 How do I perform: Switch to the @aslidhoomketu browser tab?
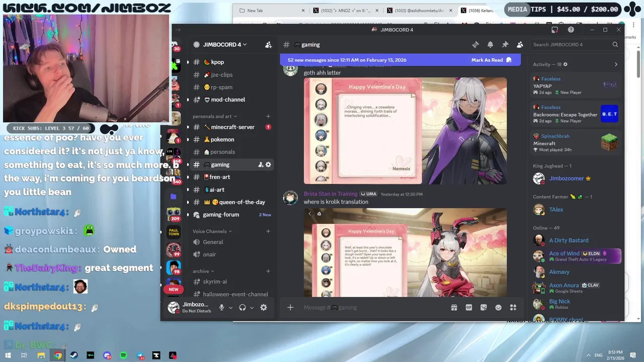(420, 11)
